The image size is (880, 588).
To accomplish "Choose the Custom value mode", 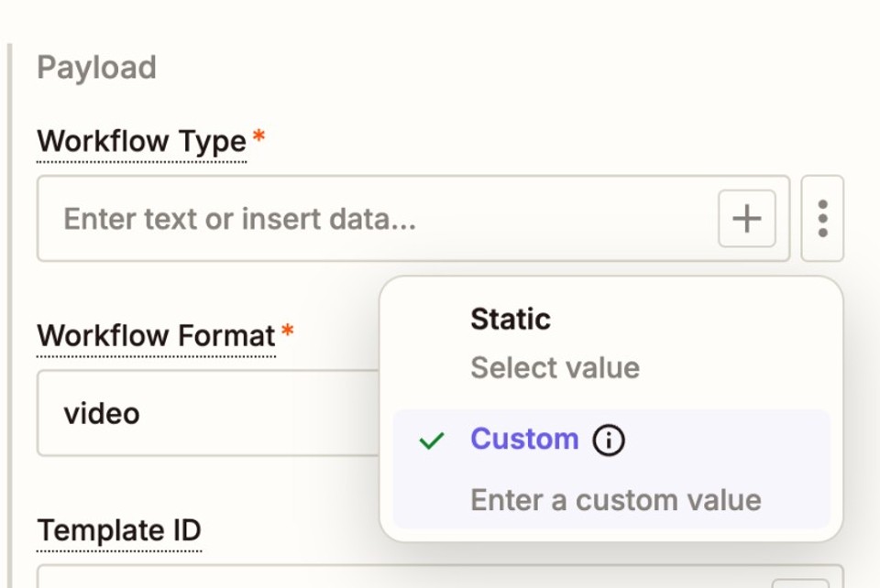I will 611,469.
